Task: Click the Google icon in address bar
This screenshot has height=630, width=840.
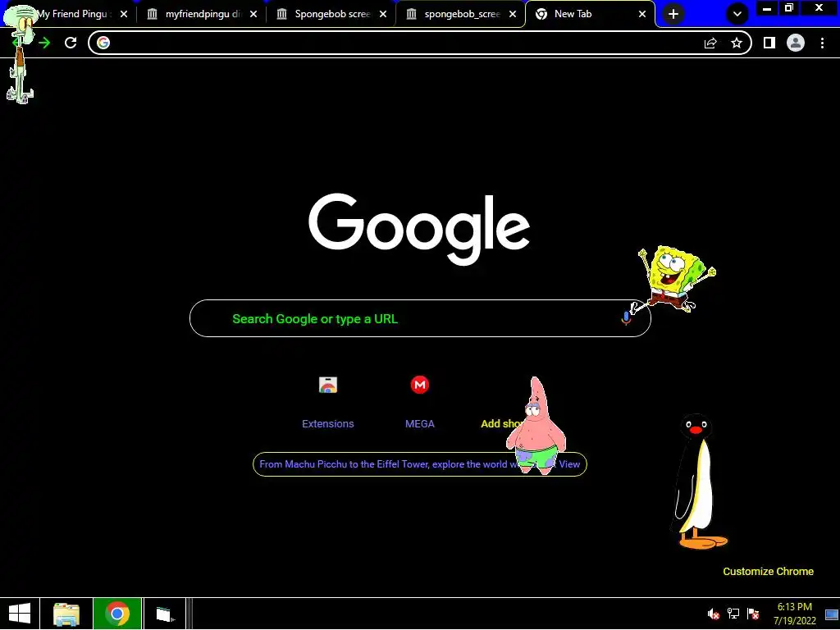Action: tap(103, 43)
